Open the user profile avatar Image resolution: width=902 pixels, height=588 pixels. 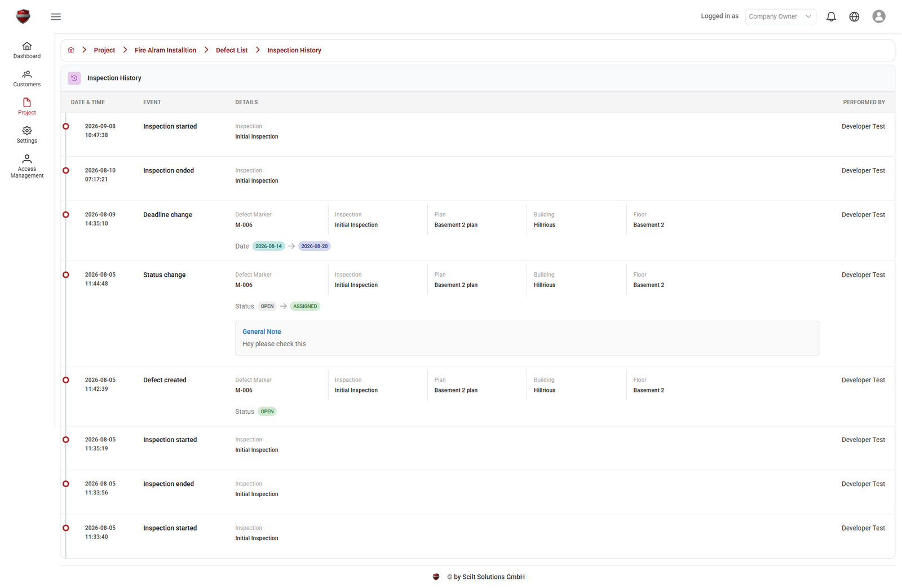(878, 16)
